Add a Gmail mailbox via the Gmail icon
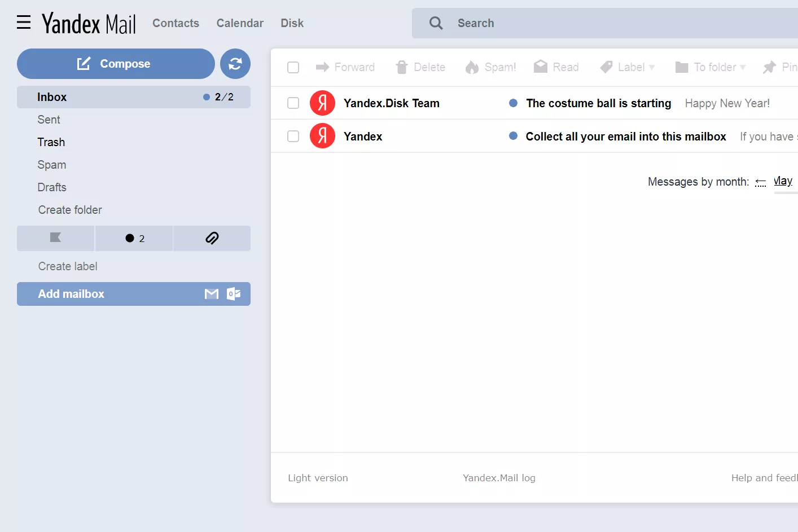This screenshot has height=532, width=798. 211,293
